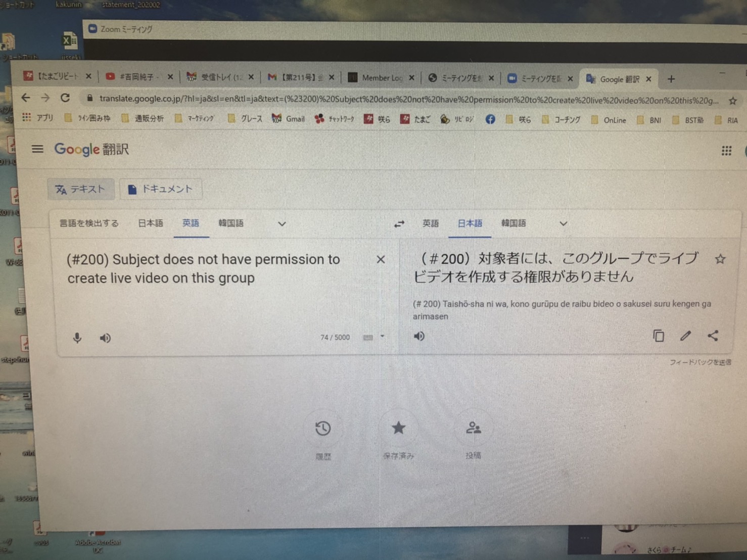Send feedback (フィードバックを送信) link
The width and height of the screenshot is (747, 560).
click(x=700, y=362)
